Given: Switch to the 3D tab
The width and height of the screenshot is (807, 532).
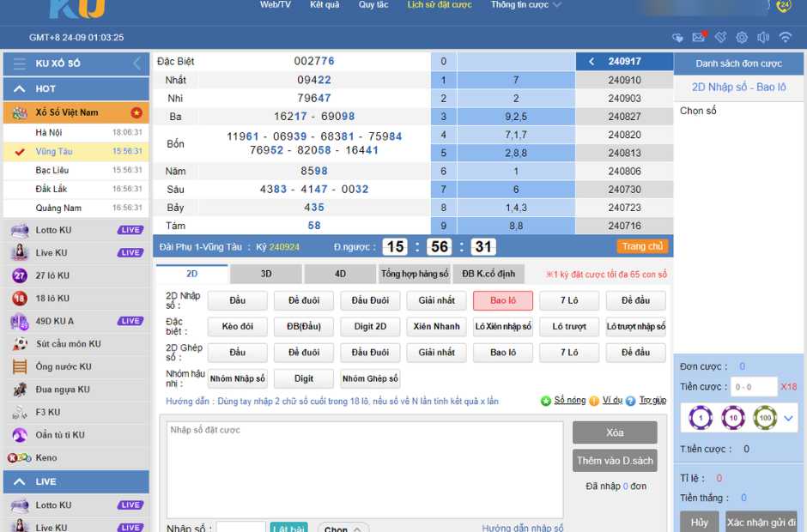Looking at the screenshot, I should pyautogui.click(x=266, y=274).
